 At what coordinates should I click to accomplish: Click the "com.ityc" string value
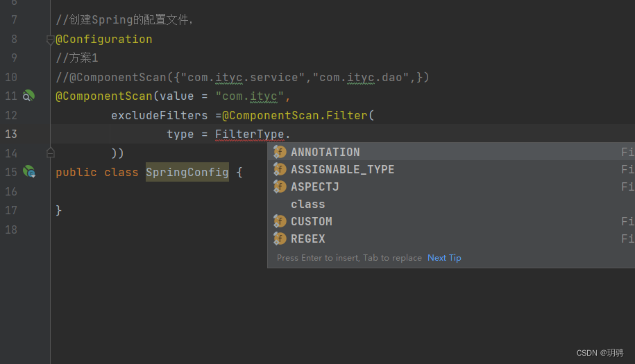tap(249, 96)
